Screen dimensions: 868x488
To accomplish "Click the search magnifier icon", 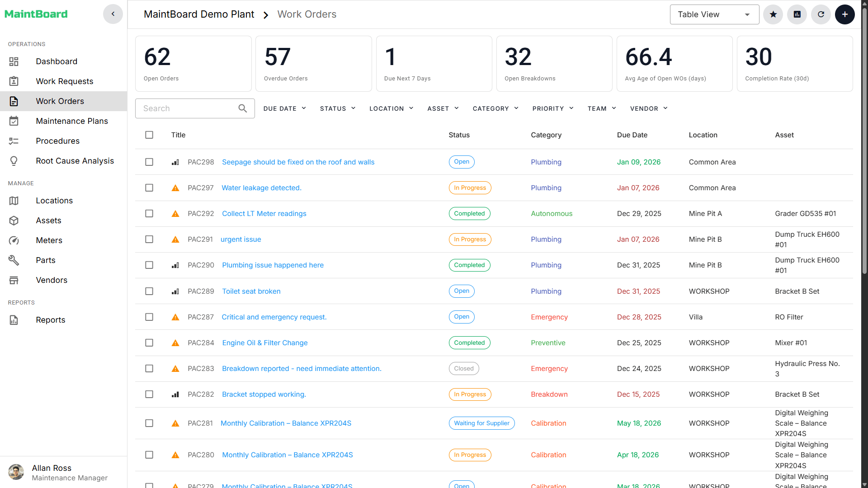I will coord(243,108).
